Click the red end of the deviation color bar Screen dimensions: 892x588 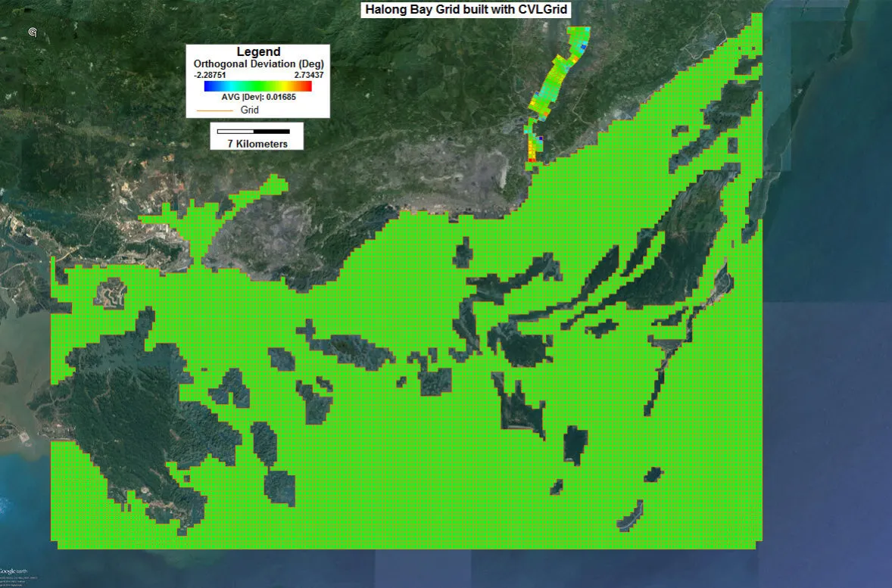(x=307, y=86)
